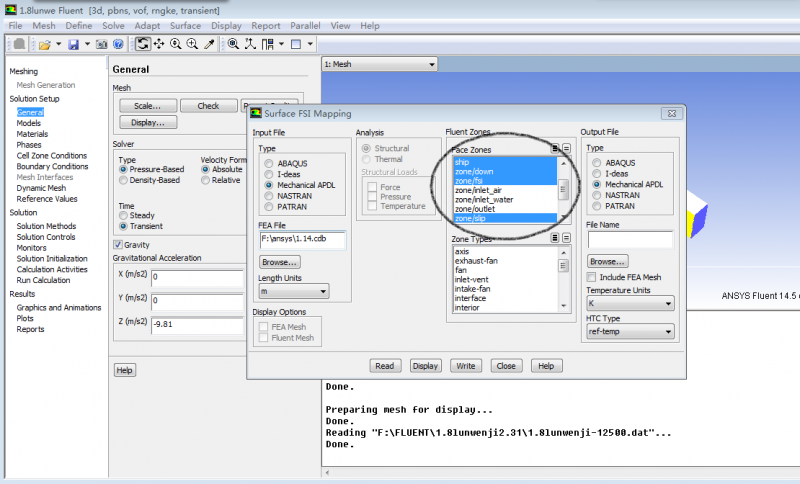Select the zoom to area tool

click(192, 44)
